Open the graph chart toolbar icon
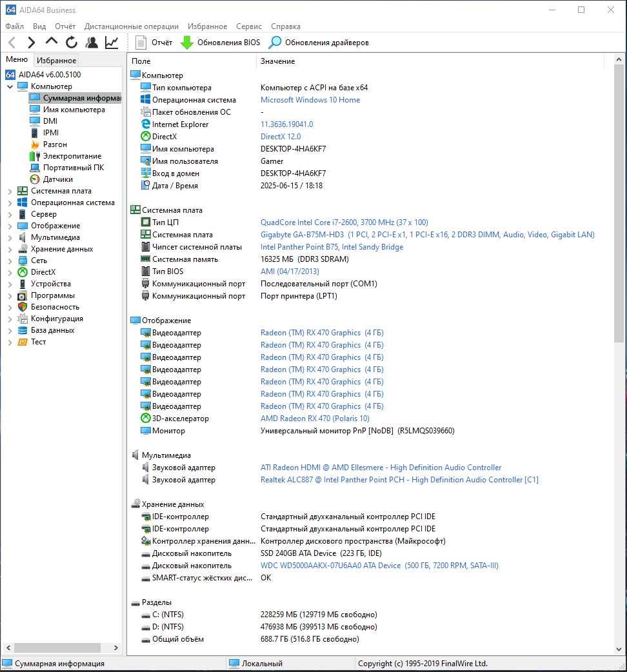Viewport: 627px width, 672px height. tap(112, 43)
